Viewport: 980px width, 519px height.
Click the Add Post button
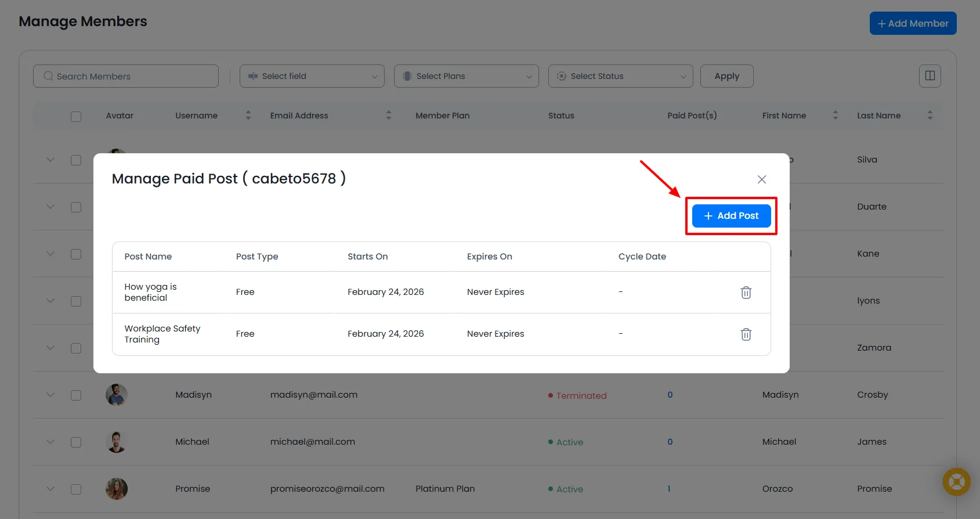tap(731, 216)
